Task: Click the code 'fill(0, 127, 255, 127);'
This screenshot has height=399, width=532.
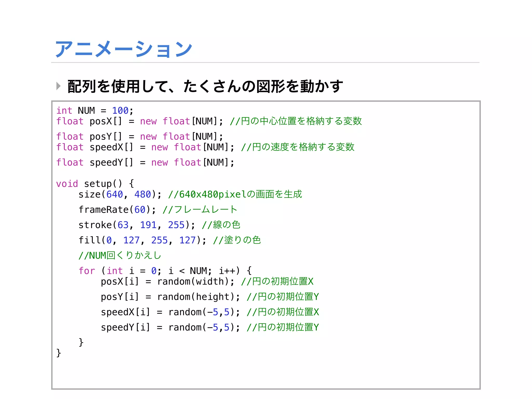Action: click(143, 240)
